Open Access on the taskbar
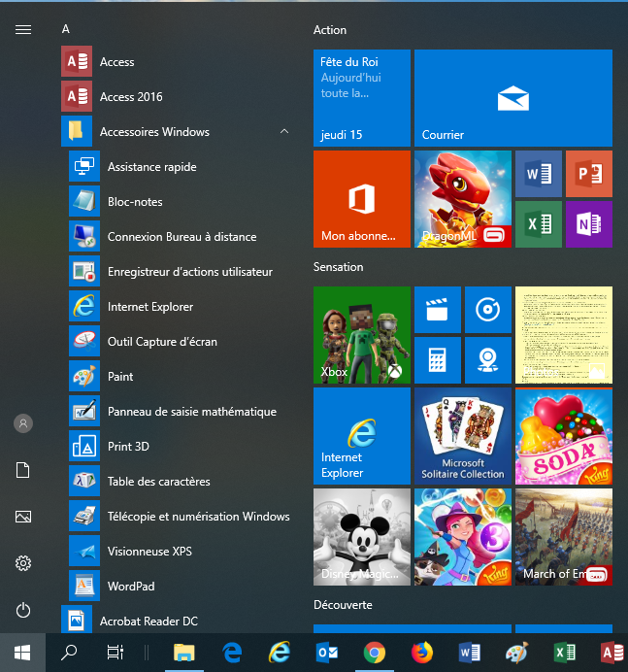Viewport: 628px width, 672px height. tap(611, 653)
